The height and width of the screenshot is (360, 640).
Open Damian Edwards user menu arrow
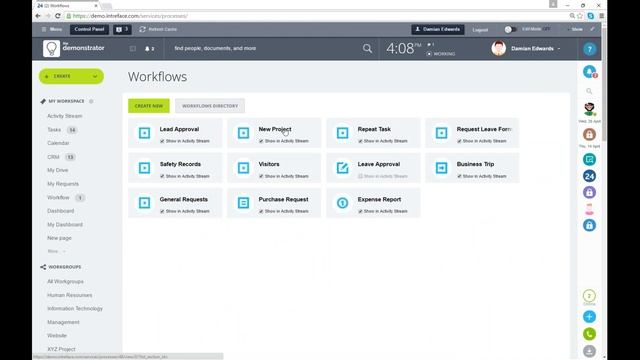click(559, 49)
